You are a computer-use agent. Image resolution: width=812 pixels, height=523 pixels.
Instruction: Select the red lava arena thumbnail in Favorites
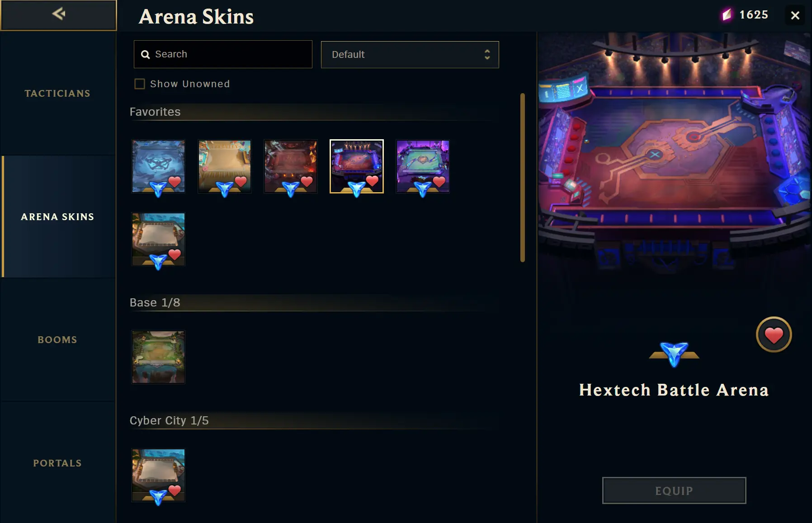pyautogui.click(x=290, y=166)
